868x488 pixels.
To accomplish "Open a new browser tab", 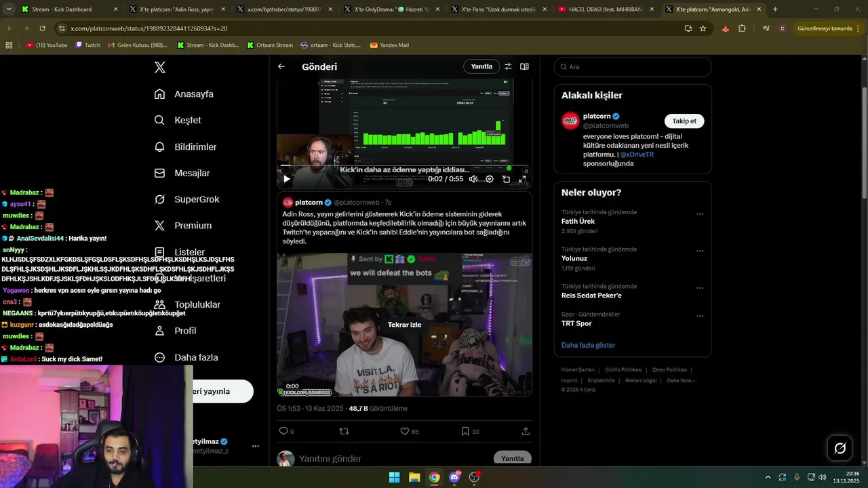I will point(775,9).
